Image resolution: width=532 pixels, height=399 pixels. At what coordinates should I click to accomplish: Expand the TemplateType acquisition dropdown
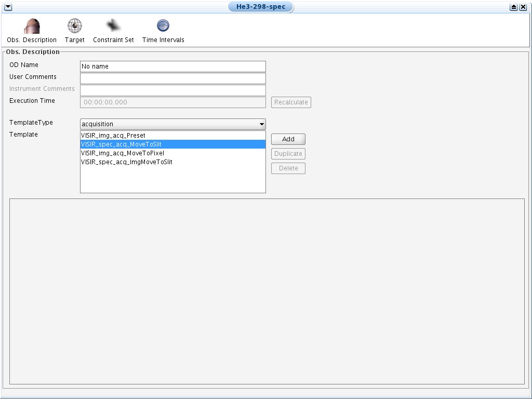click(172, 124)
